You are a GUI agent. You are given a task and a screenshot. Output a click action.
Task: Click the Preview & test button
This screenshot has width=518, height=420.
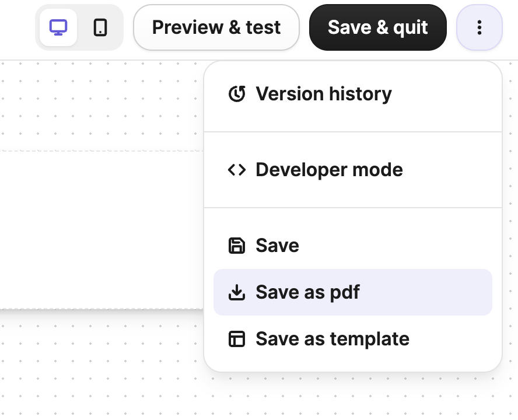pyautogui.click(x=216, y=27)
